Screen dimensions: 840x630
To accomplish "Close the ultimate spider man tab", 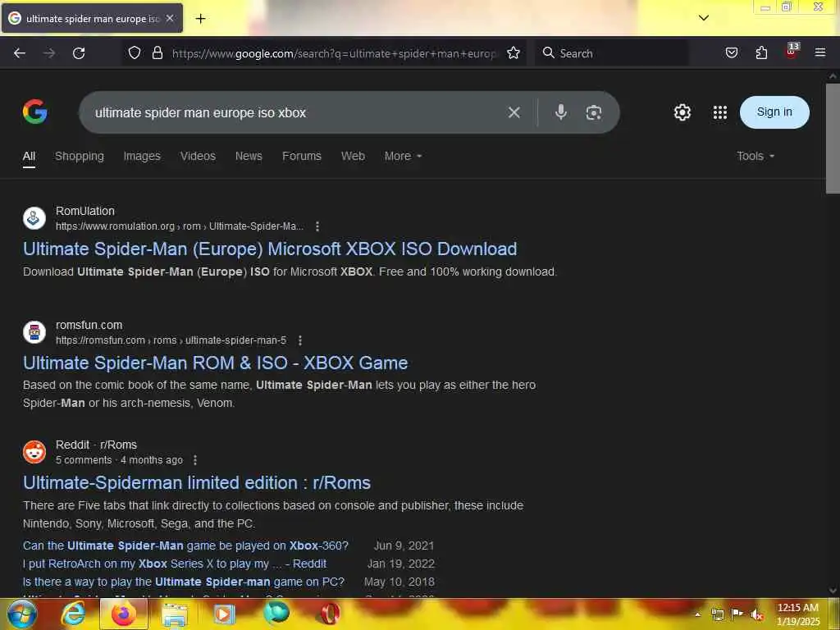I will pyautogui.click(x=170, y=19).
